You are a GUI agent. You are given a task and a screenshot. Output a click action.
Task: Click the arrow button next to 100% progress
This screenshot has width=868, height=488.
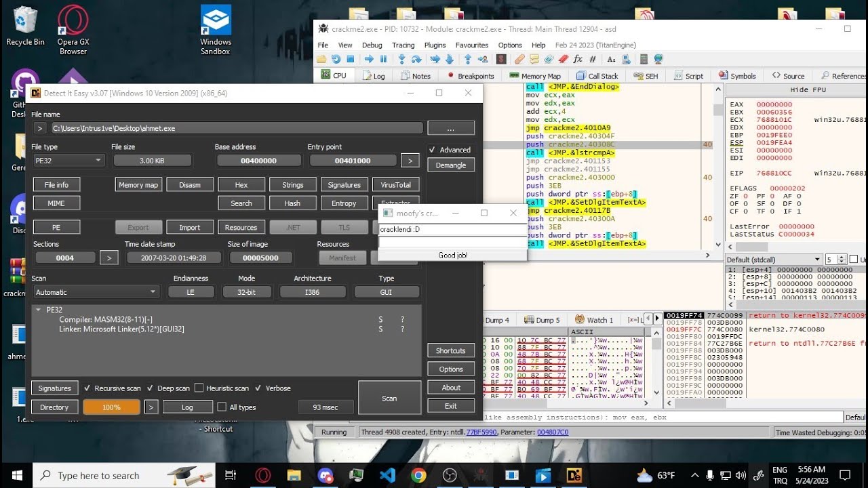152,407
